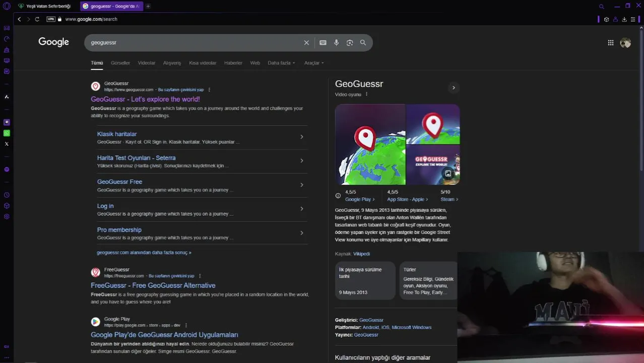Viewport: 644px width, 363px height.
Task: Expand knowledge panel arrow next to GeoGuessr title
Action: (454, 88)
